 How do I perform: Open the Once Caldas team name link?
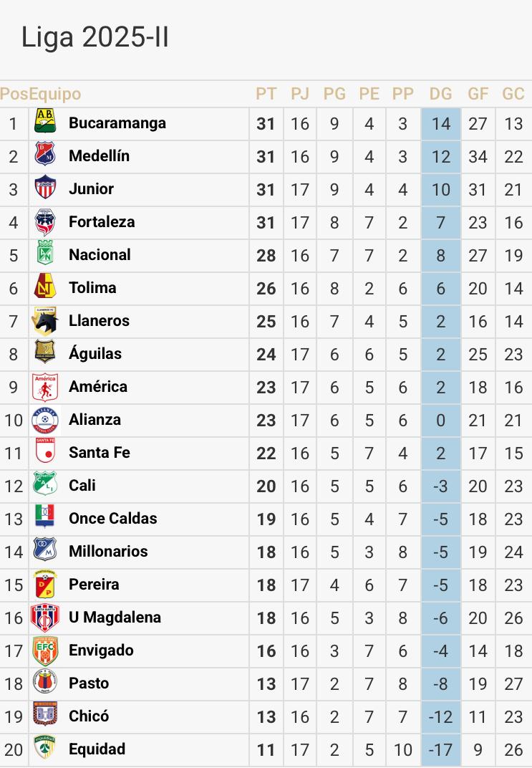[x=112, y=518]
